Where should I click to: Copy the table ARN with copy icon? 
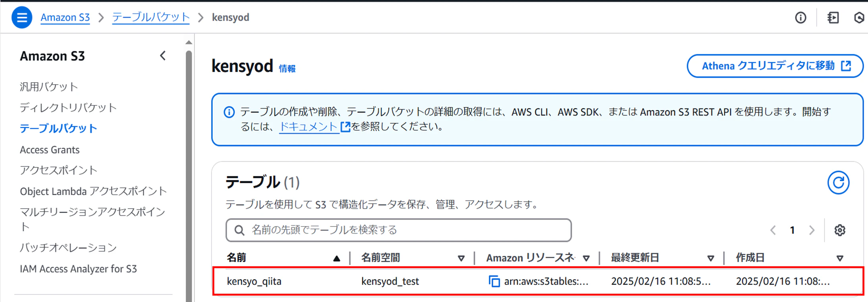coord(494,281)
